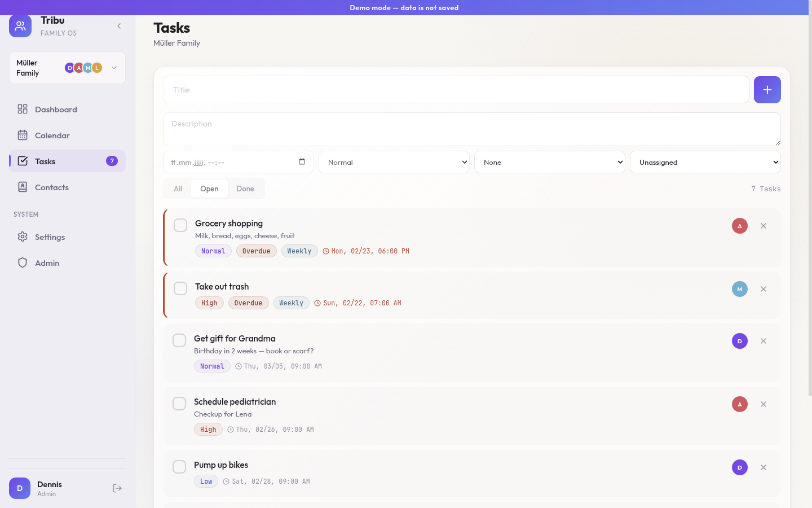This screenshot has height=508, width=812.
Task: Show All tasks filter tab
Action: [x=178, y=189]
